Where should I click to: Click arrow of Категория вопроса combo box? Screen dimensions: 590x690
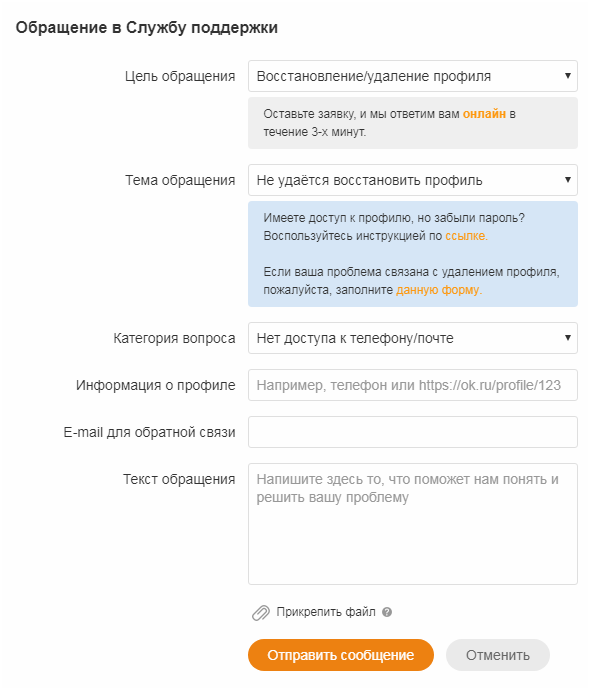click(568, 338)
